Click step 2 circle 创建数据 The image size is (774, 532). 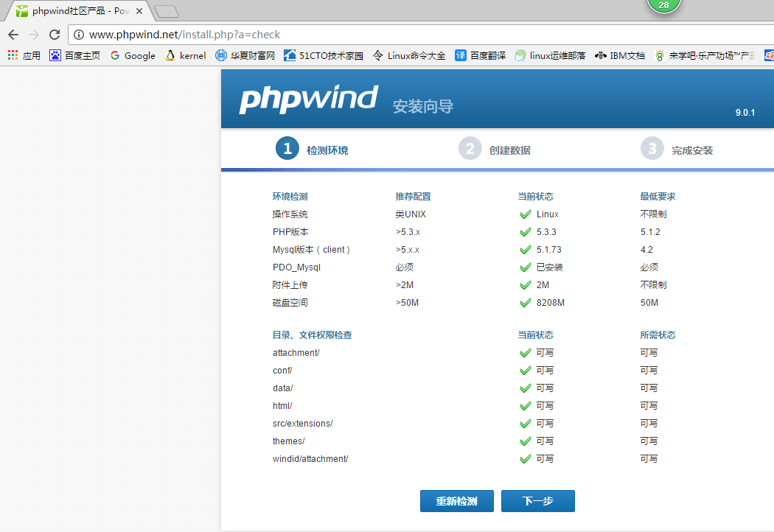[x=470, y=149]
